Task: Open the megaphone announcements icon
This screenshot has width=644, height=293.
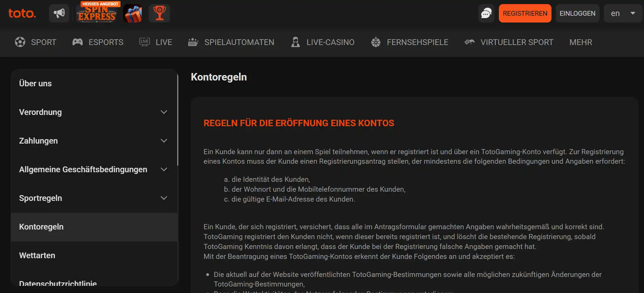Action: pos(59,13)
